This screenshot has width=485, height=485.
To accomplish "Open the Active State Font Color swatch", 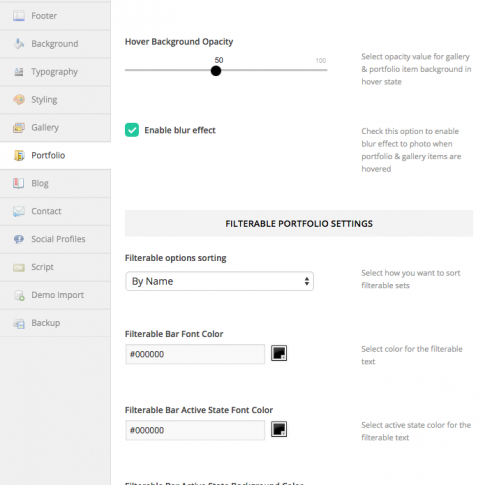I will pos(279,429).
